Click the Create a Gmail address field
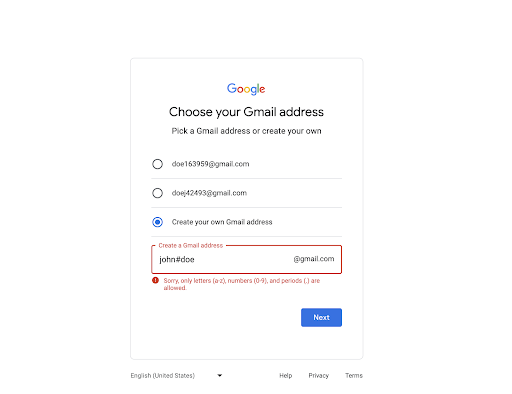Screen dimensions: 512x394 (x=247, y=259)
